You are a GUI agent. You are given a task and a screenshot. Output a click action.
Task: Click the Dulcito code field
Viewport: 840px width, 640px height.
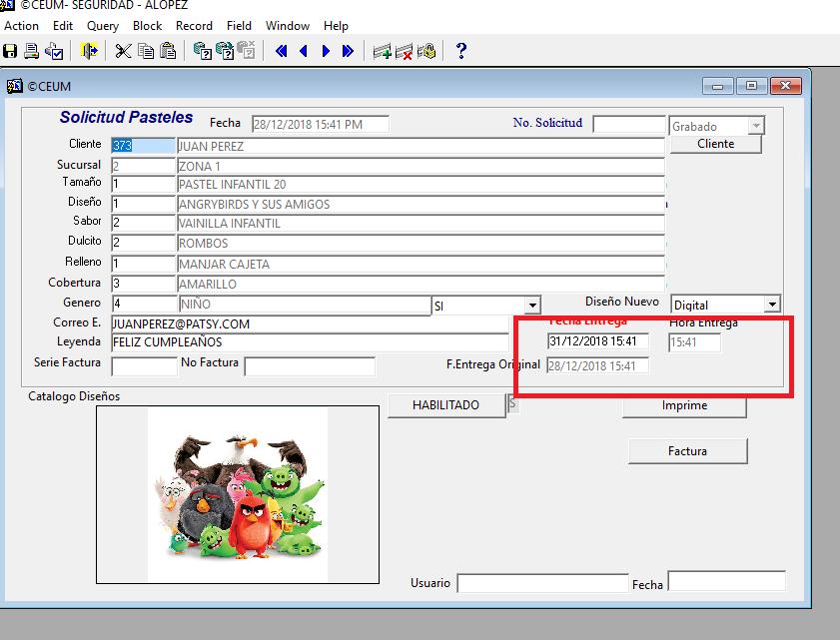(x=143, y=243)
